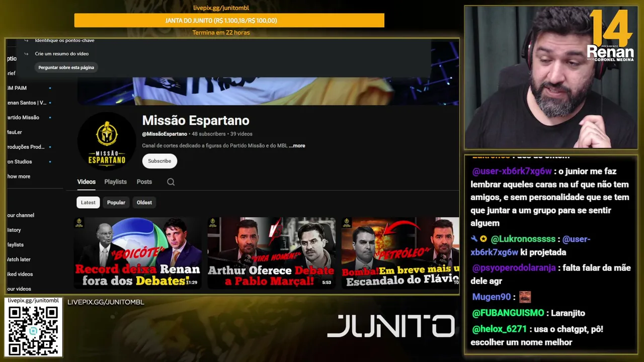Image resolution: width=644 pixels, height=362 pixels.
Task: Click 'LIVEPIX.GG/JUNITOMBL' text beside QR code
Action: (x=106, y=302)
